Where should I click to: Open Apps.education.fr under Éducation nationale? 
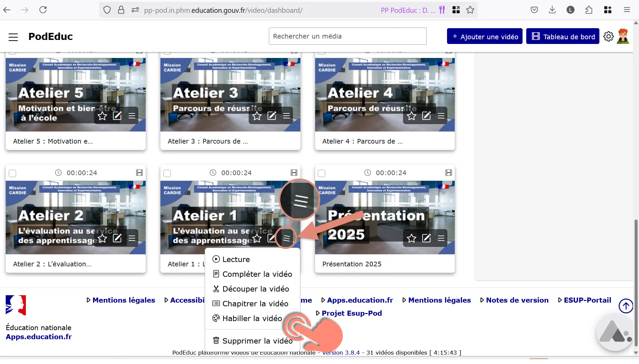coord(39,337)
